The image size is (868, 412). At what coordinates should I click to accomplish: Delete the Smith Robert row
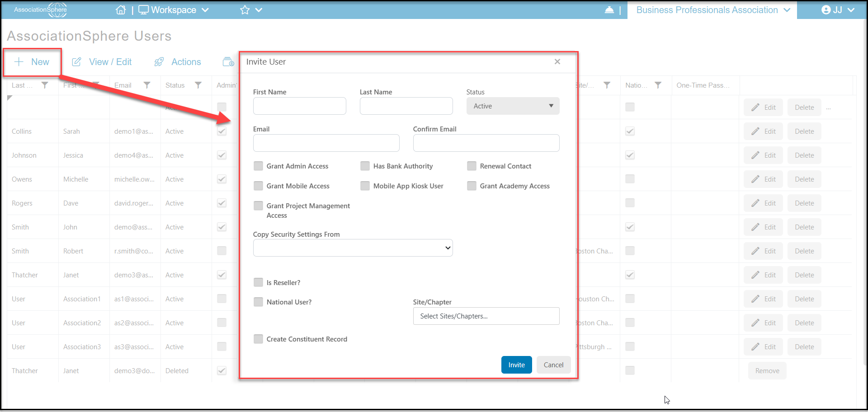pos(805,251)
